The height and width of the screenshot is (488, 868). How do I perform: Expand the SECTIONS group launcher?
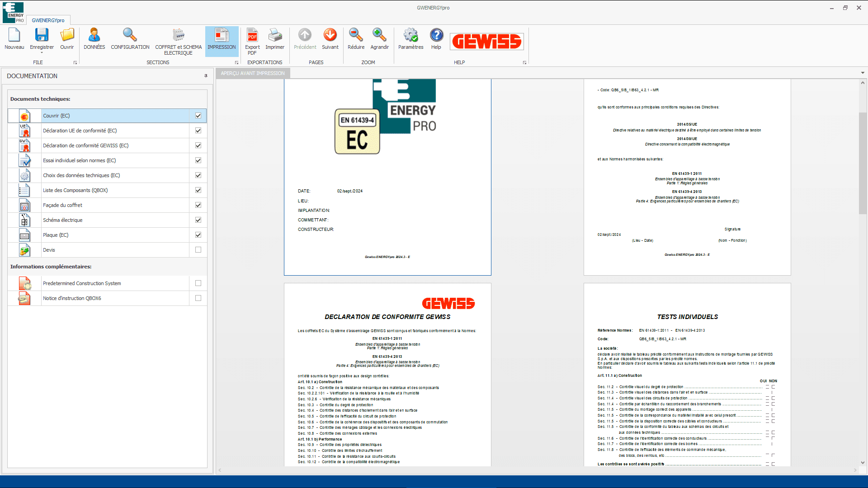click(236, 63)
